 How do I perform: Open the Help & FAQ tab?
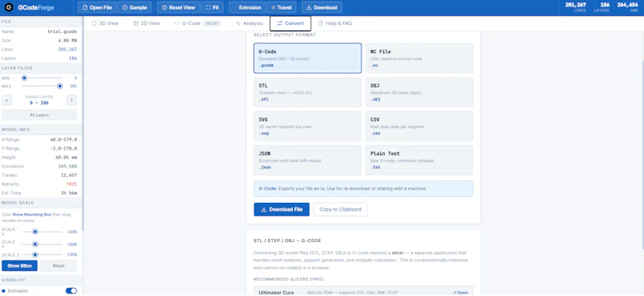point(335,23)
